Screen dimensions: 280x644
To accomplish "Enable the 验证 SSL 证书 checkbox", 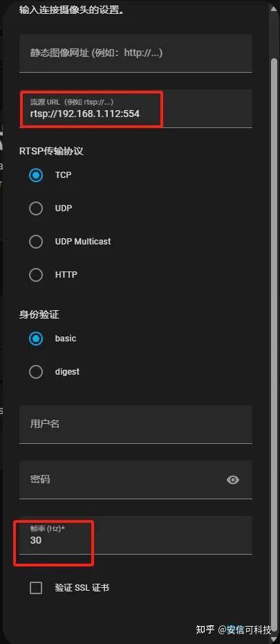I will point(36,588).
